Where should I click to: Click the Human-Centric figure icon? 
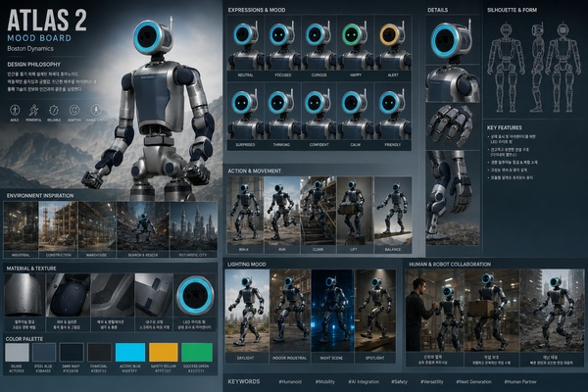(x=96, y=111)
